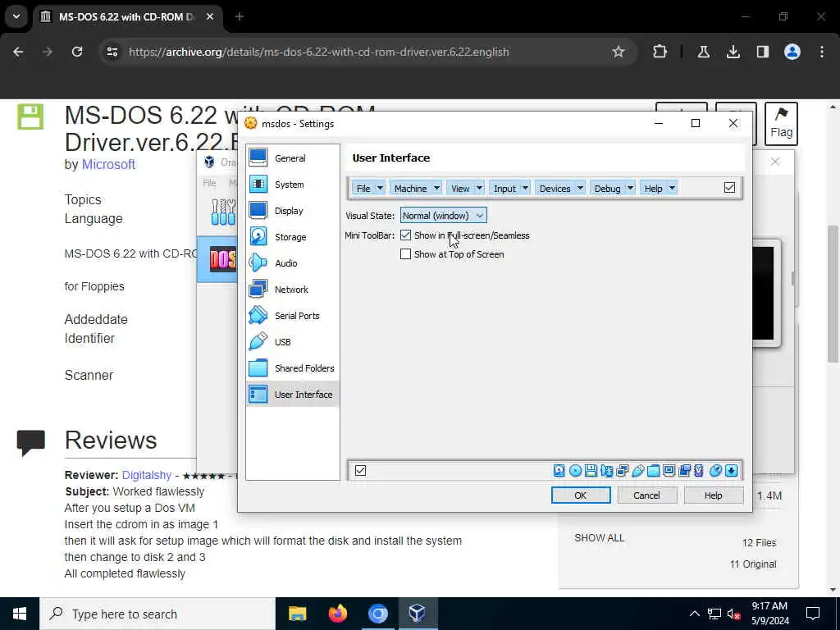Click the Debug menu toggle button
This screenshot has height=630, width=840.
[608, 188]
